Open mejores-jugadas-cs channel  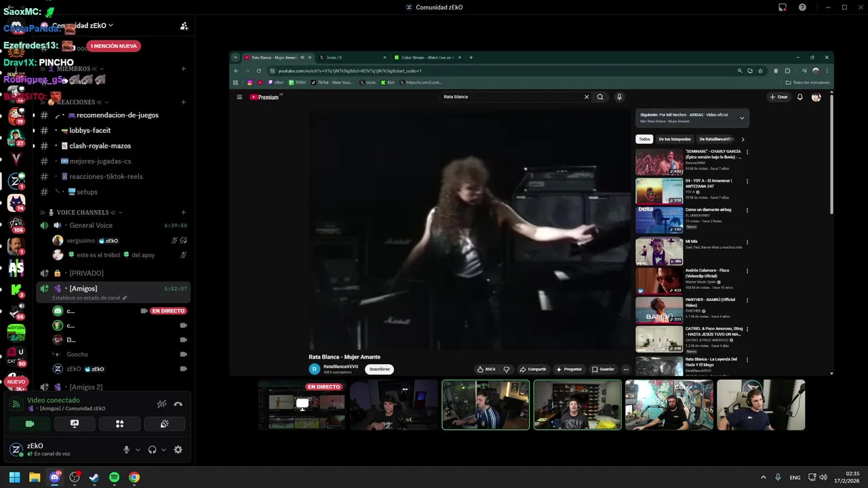(x=113, y=161)
